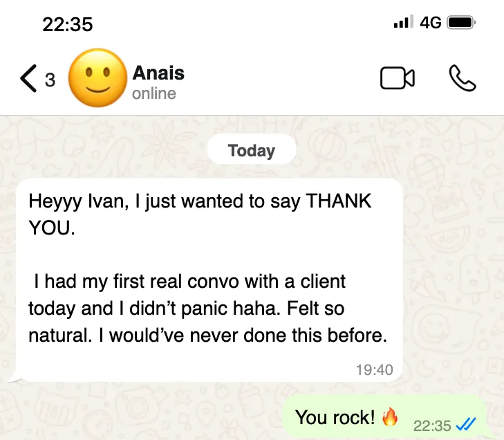Tap the online status text
The image size is (504, 440).
point(154,93)
